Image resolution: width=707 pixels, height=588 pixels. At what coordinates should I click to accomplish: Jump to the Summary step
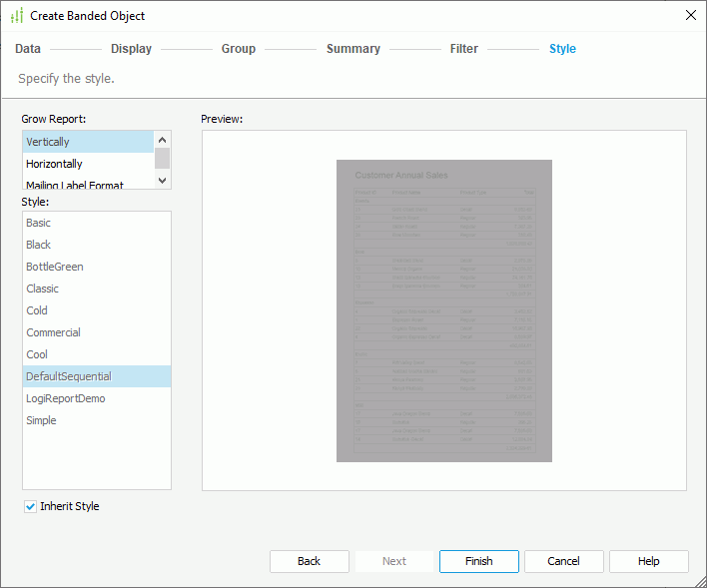(353, 49)
